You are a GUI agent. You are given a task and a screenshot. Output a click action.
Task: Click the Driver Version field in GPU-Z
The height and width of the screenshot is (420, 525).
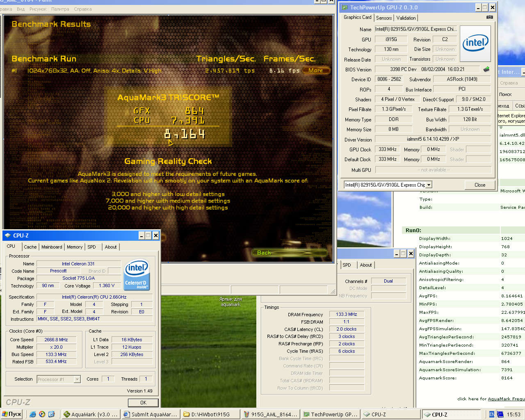pos(433,139)
